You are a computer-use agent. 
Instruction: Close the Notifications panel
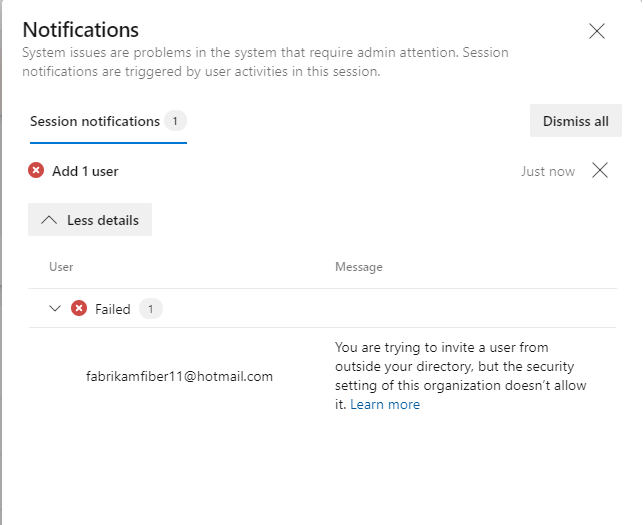(x=597, y=31)
